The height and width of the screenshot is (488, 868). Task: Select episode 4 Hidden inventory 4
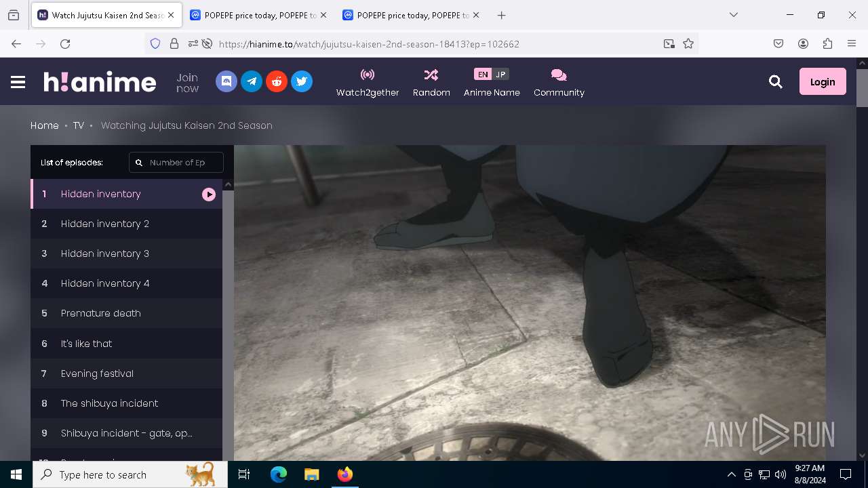tap(126, 283)
